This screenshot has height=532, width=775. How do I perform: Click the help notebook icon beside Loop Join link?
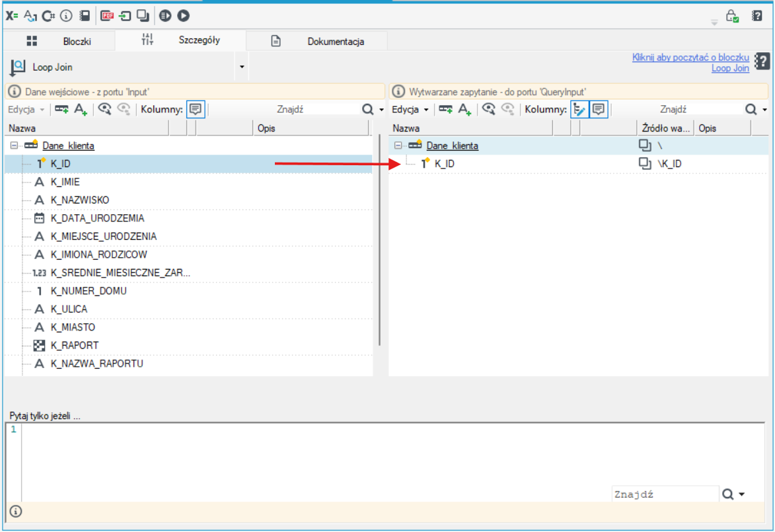(x=762, y=62)
